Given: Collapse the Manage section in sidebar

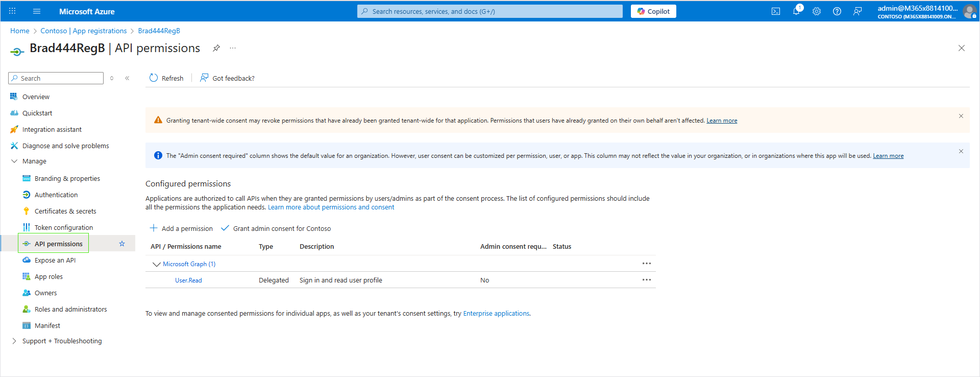Looking at the screenshot, I should tap(14, 161).
